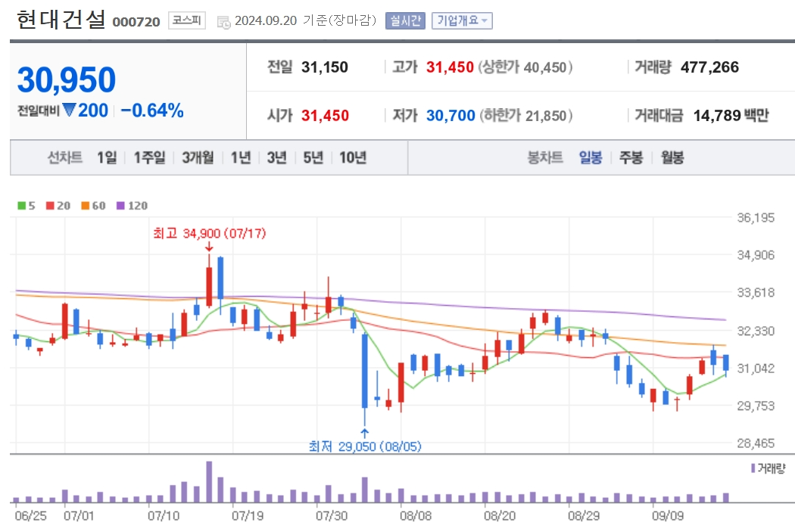Click the 거래대금 value 14,789 백만

(x=731, y=116)
